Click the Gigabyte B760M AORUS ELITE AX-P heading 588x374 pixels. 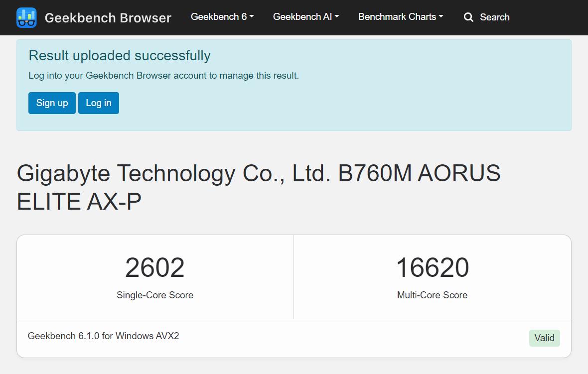tap(259, 187)
